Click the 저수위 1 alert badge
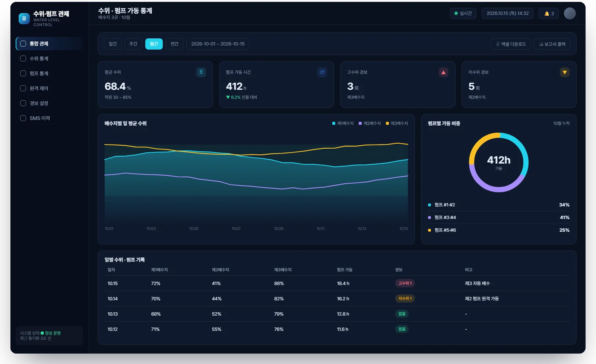596x364 pixels. coord(405,298)
